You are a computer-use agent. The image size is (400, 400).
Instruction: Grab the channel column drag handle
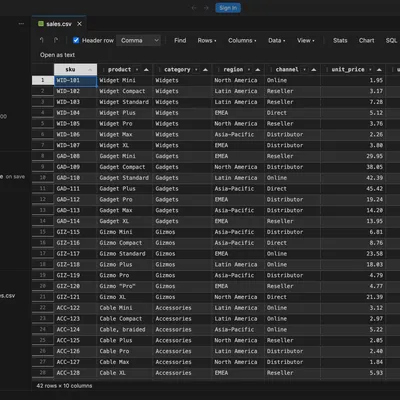[271, 70]
